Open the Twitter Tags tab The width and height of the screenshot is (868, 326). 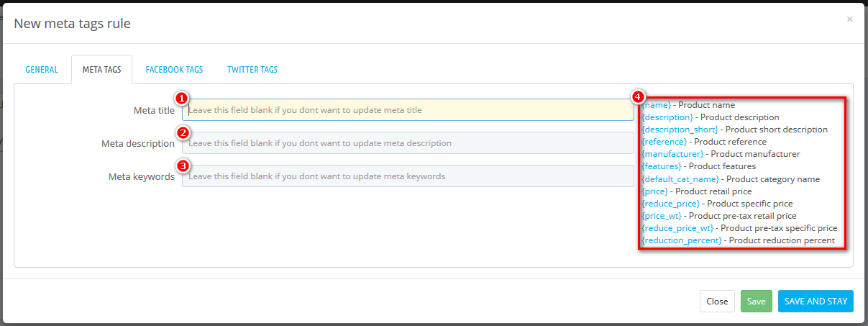(252, 70)
